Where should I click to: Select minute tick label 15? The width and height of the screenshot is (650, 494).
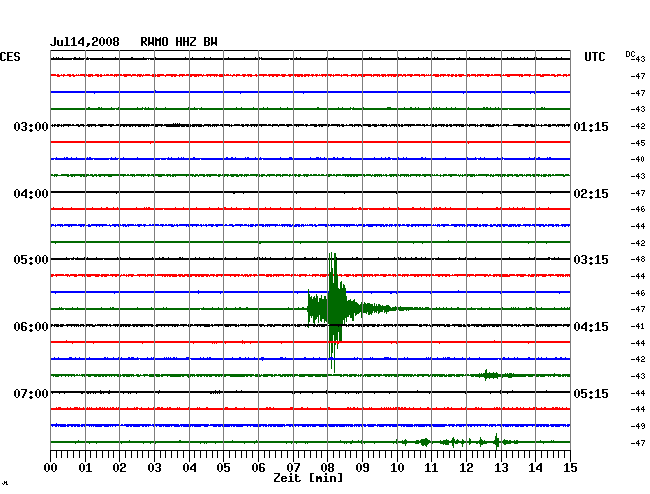[x=570, y=468]
